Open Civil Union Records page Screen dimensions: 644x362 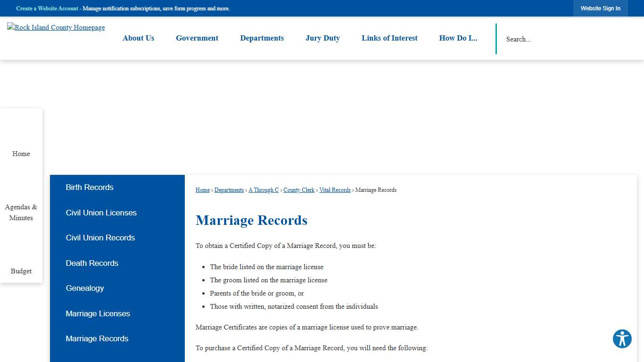[100, 238]
